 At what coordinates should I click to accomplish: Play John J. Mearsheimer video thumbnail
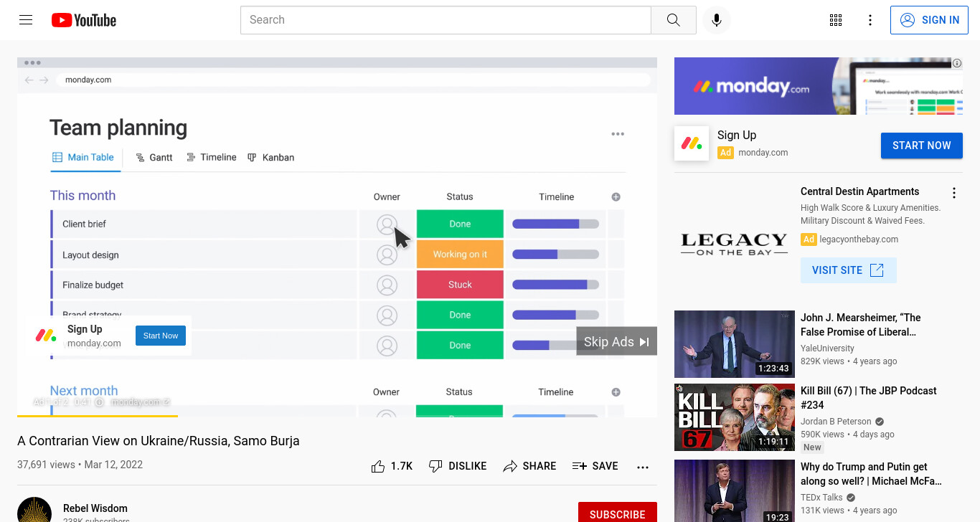click(735, 344)
